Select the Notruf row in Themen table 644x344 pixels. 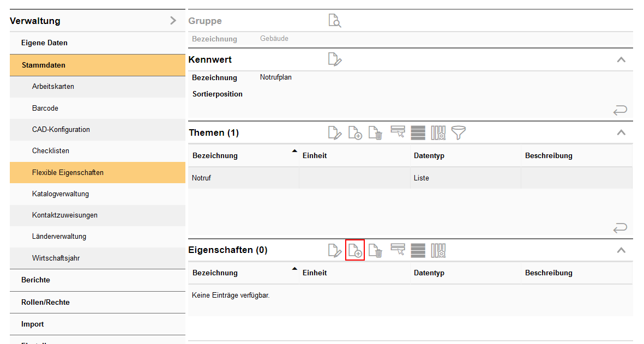pyautogui.click(x=243, y=178)
